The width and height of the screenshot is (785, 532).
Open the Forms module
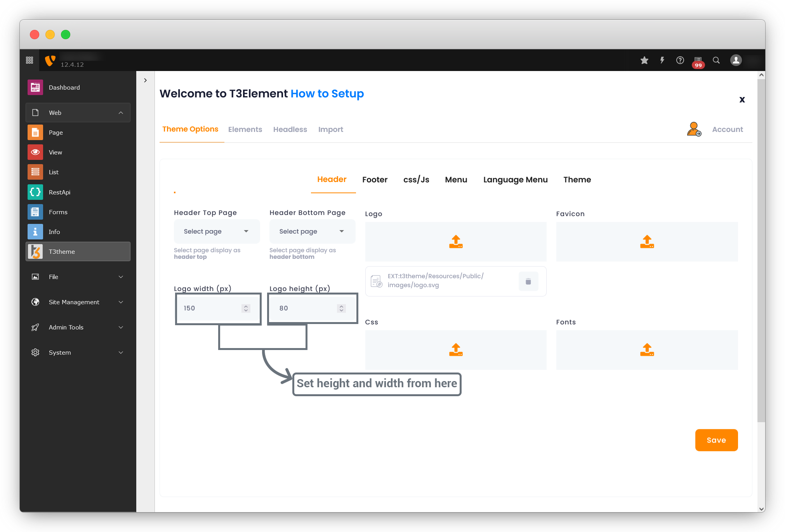point(78,212)
